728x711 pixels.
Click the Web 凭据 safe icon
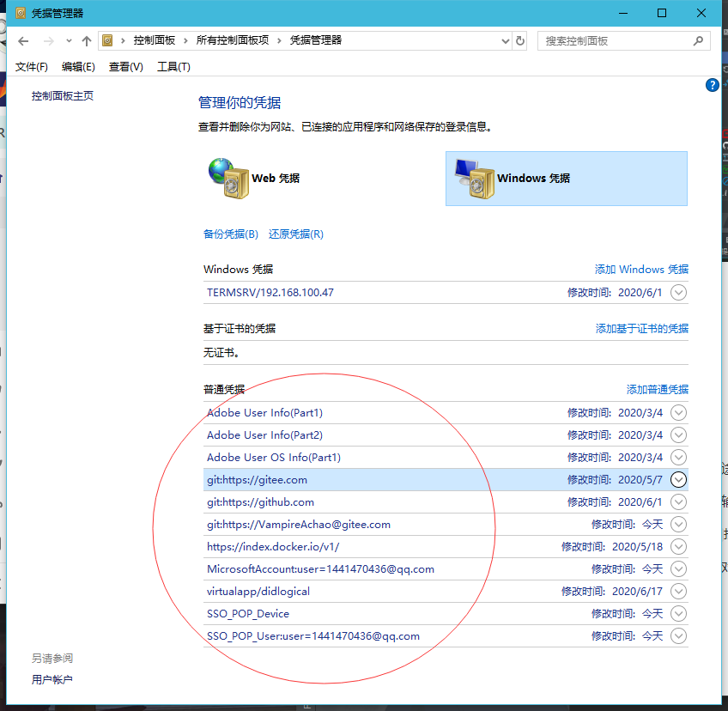pyautogui.click(x=227, y=178)
